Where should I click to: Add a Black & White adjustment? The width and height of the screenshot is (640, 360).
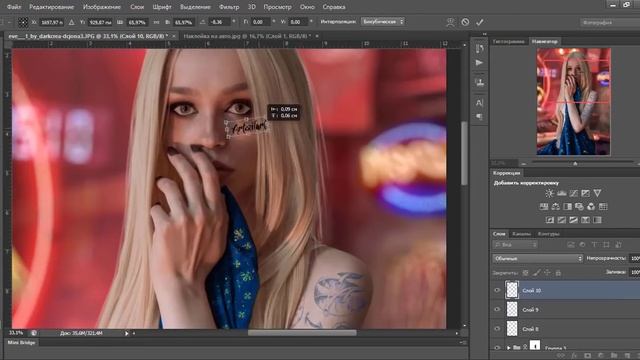tap(567, 207)
